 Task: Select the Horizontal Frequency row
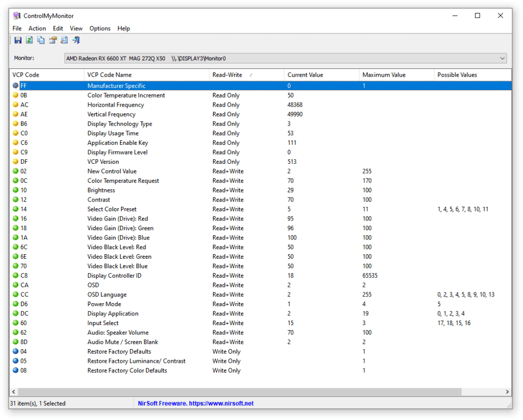pyautogui.click(x=260, y=105)
